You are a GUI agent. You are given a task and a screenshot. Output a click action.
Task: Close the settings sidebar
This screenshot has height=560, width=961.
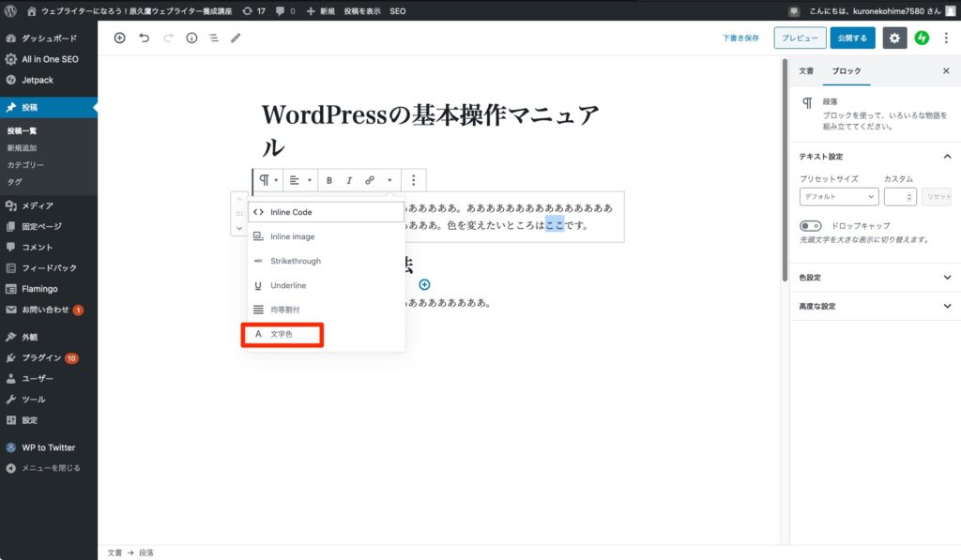(946, 71)
